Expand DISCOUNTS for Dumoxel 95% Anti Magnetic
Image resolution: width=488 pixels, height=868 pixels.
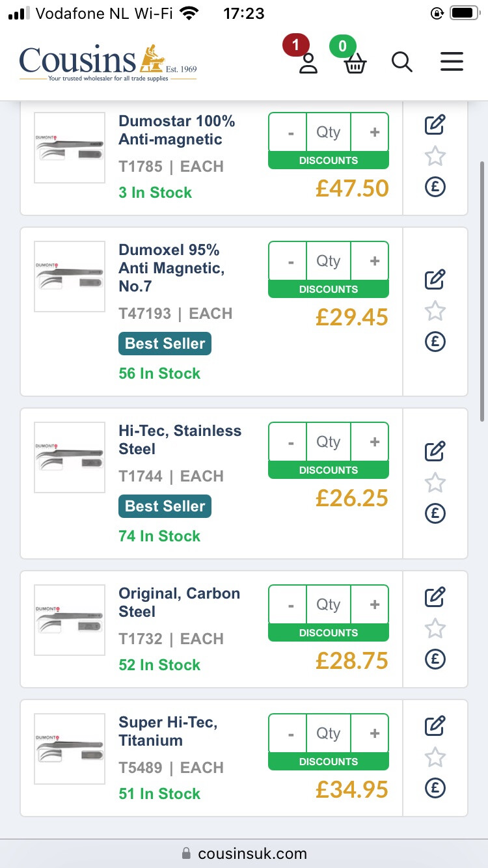(x=328, y=289)
